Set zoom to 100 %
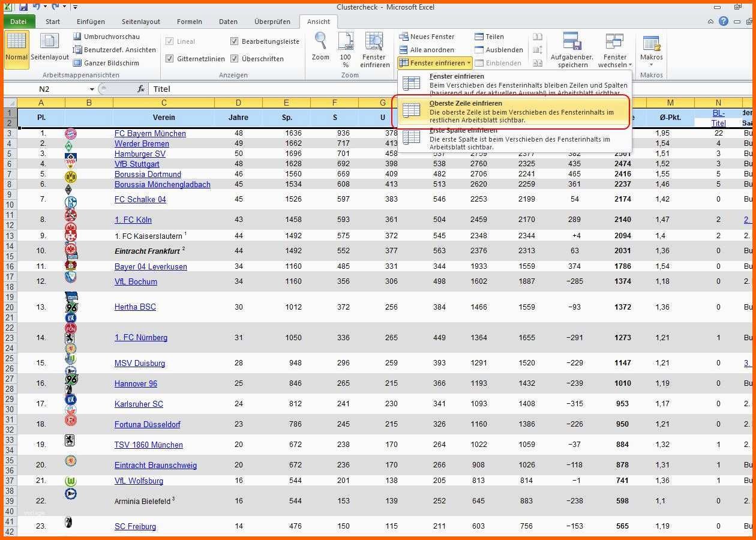756x540 pixels. (x=346, y=49)
